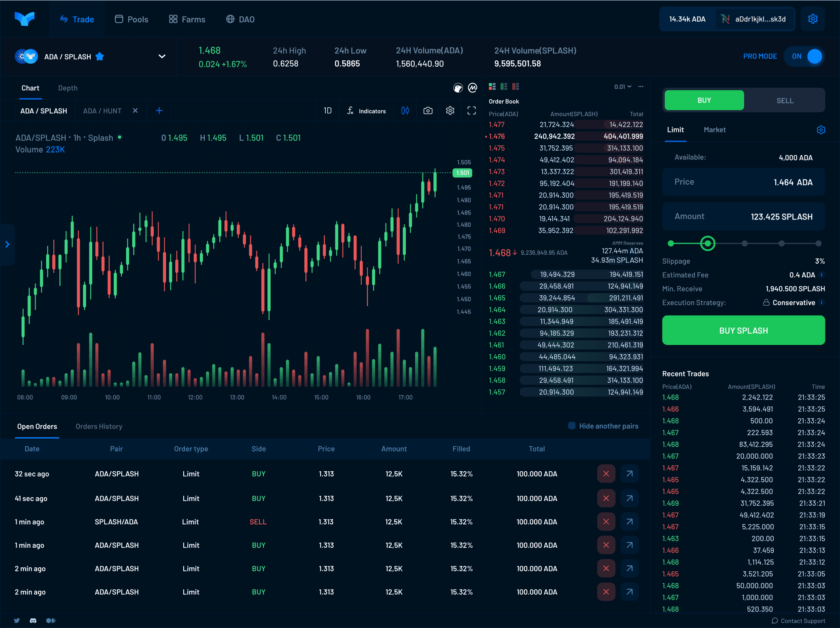Open limit order settings gear

(821, 130)
